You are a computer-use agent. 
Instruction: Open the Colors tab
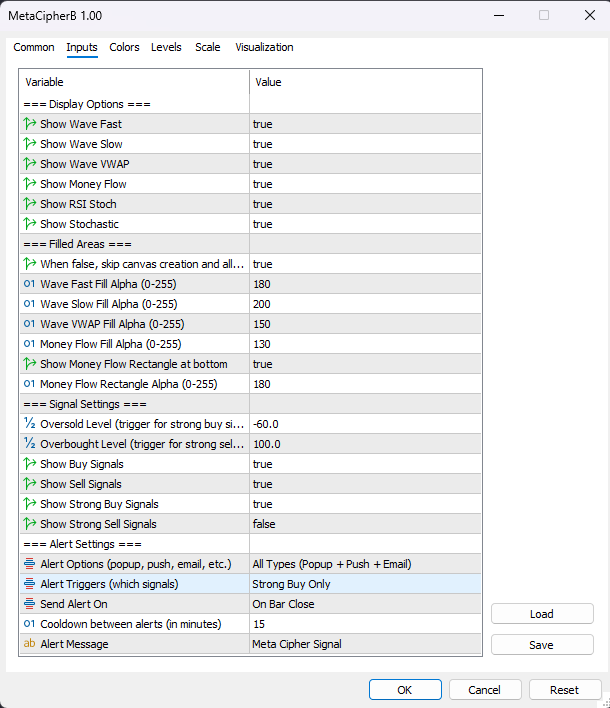124,47
